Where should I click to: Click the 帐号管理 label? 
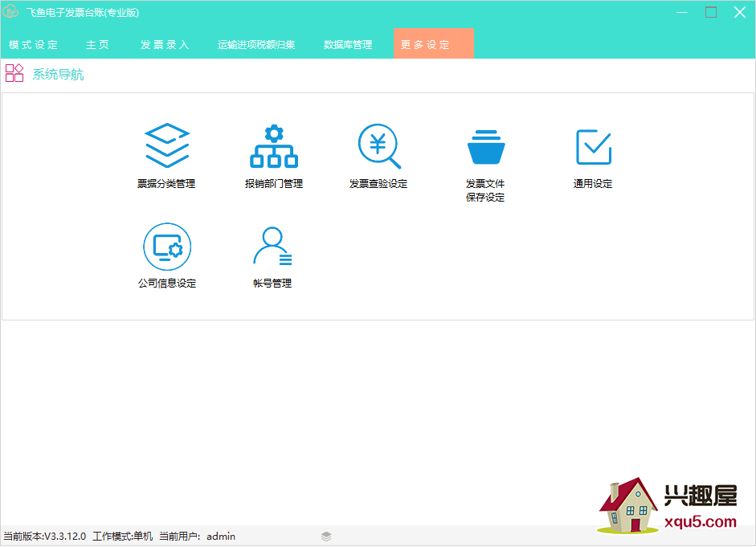[x=272, y=284]
